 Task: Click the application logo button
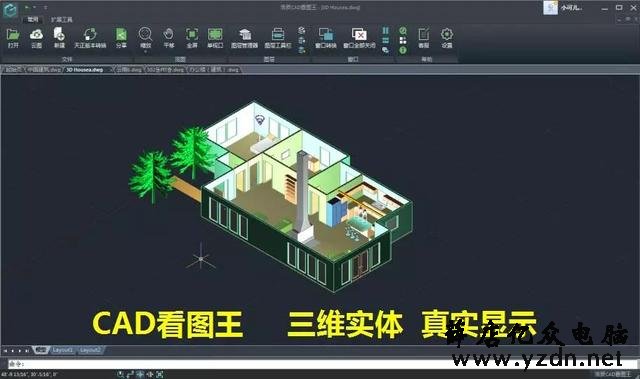pos(10,9)
